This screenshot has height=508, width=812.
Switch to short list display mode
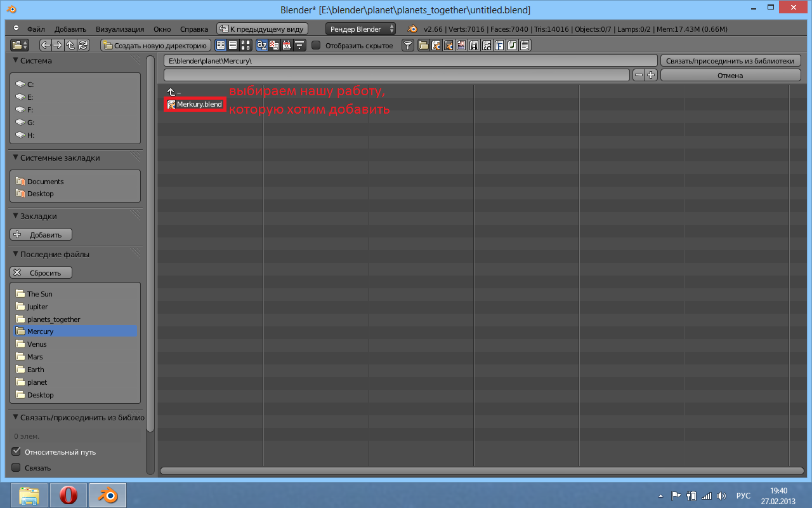(221, 45)
